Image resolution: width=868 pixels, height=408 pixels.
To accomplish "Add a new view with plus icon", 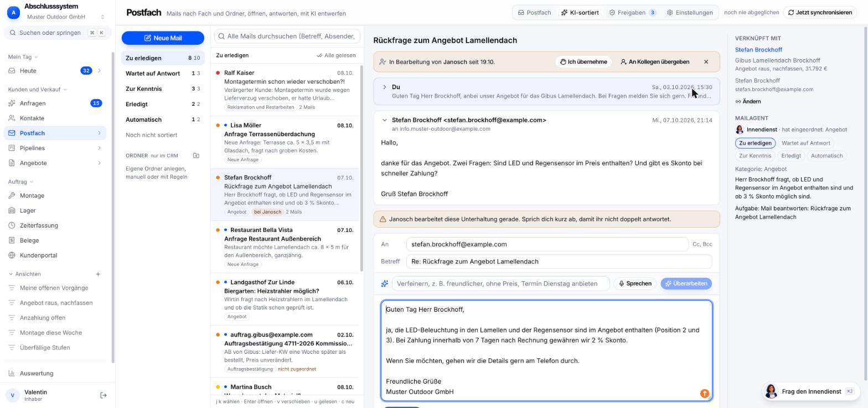I will click(98, 274).
